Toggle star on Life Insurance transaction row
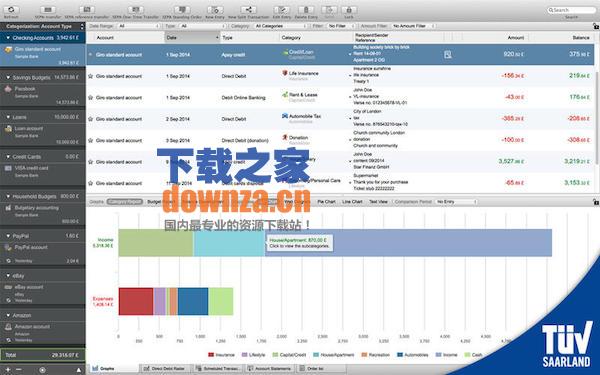Screen dimensions: 600x375 pos(91,76)
